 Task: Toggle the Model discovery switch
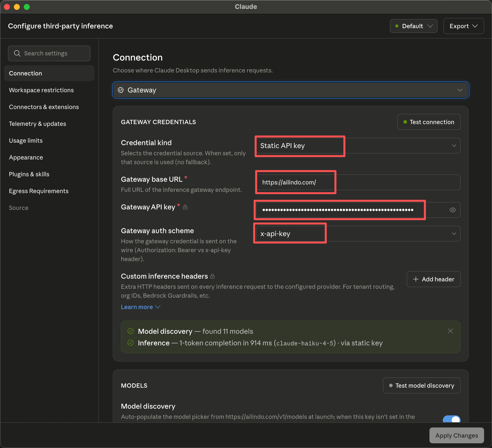[451, 419]
